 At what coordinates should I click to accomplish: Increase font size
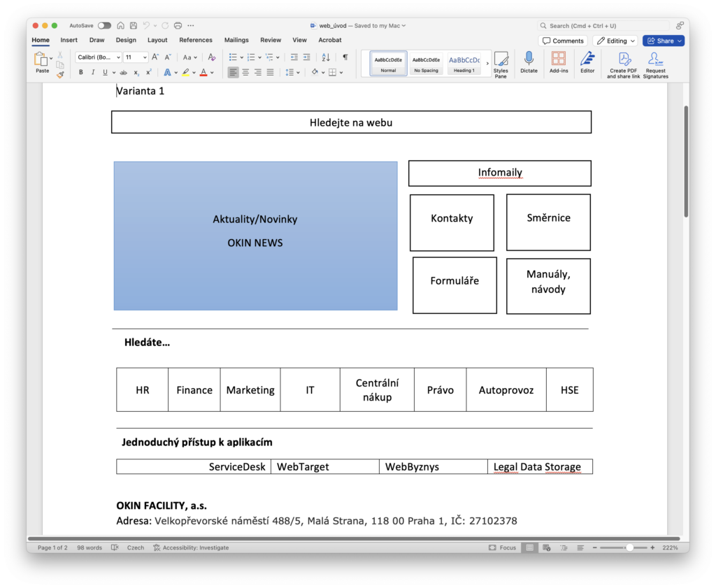pos(155,57)
